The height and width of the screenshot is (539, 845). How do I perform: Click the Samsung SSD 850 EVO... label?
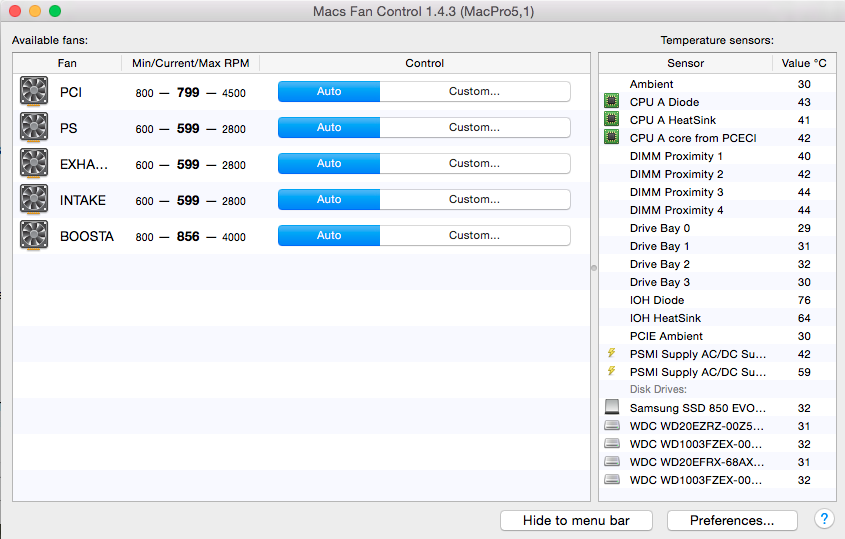698,408
